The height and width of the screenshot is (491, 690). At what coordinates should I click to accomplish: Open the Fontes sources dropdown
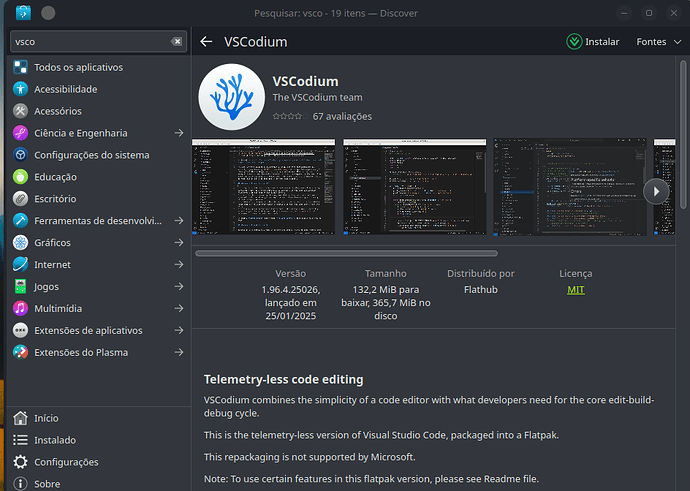(659, 42)
